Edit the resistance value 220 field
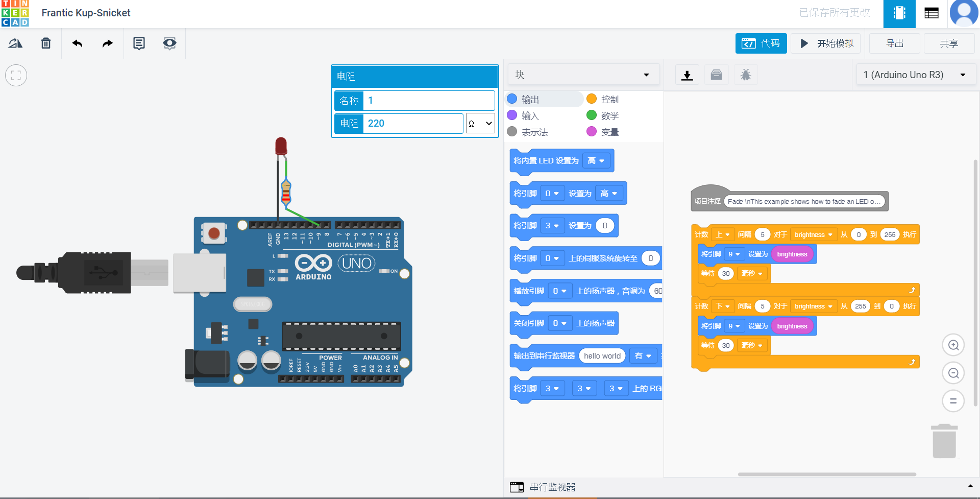 [x=413, y=124]
